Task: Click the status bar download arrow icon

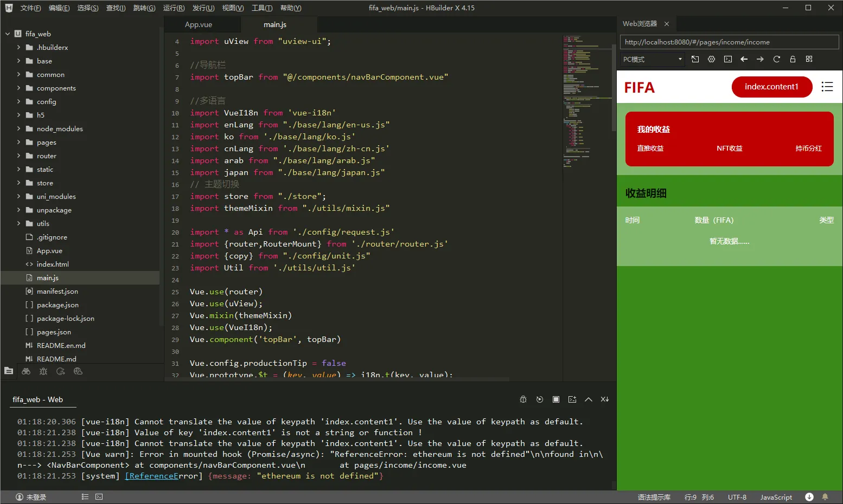Action: [809, 497]
